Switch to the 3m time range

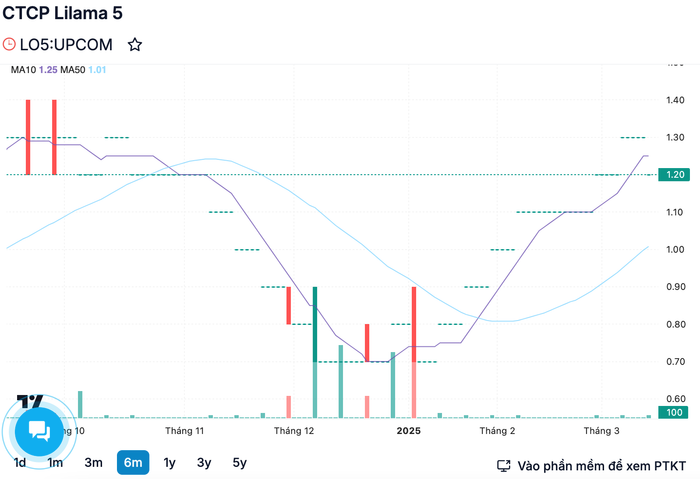pos(93,462)
